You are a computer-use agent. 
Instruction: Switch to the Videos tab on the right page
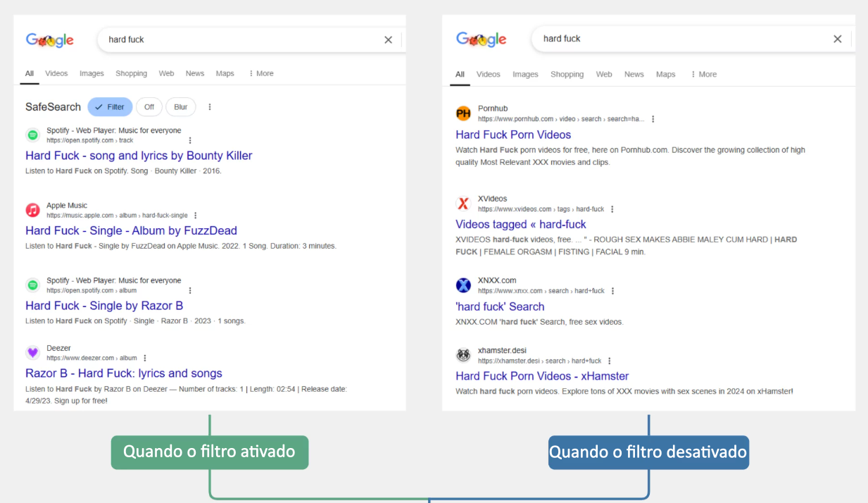(489, 74)
